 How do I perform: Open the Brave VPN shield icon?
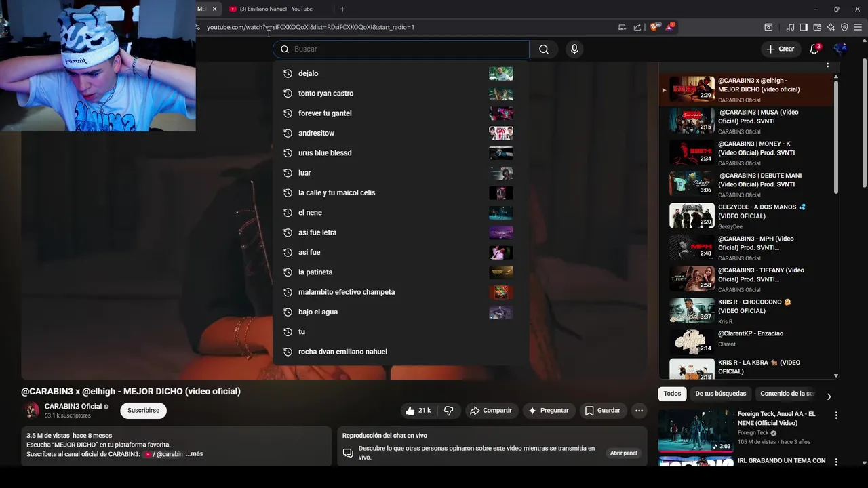[844, 27]
